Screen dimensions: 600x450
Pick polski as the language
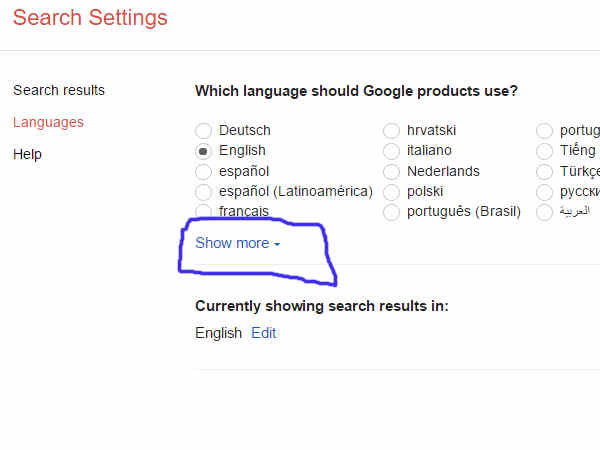[x=391, y=192]
